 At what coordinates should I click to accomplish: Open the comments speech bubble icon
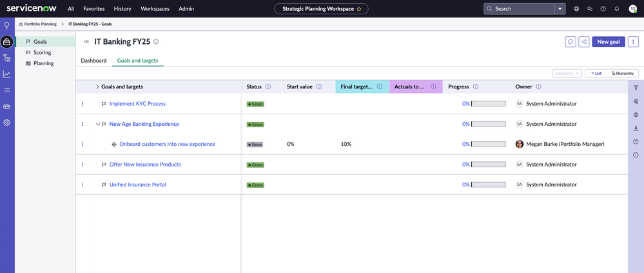point(570,42)
